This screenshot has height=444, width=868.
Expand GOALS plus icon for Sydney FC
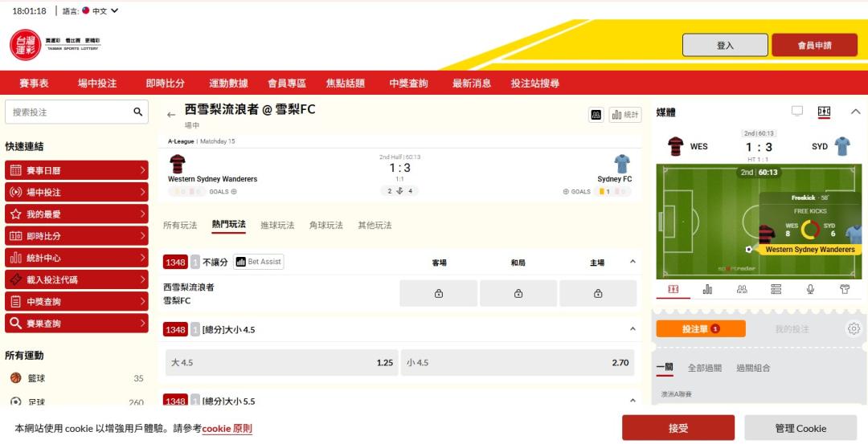(566, 192)
